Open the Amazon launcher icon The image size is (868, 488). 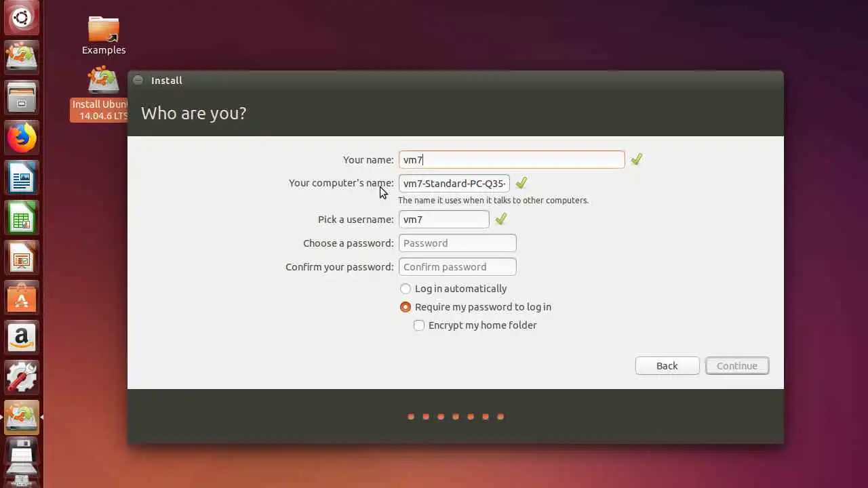22,338
